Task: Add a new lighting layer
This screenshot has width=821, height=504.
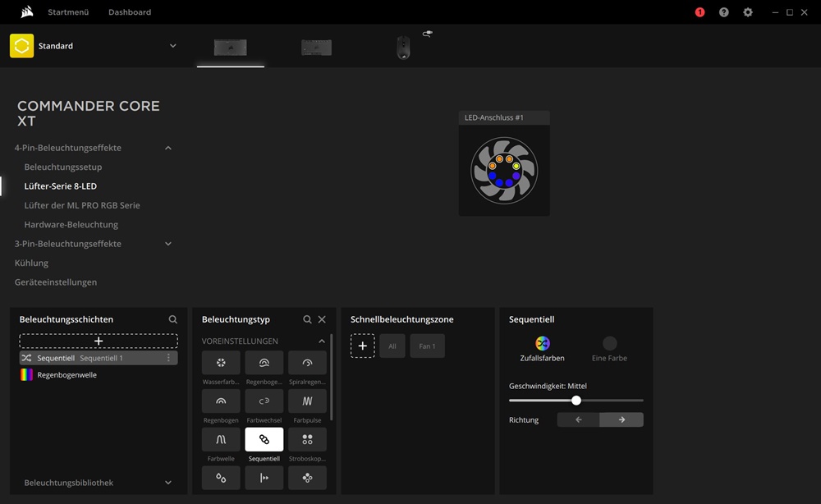Action: coord(99,341)
